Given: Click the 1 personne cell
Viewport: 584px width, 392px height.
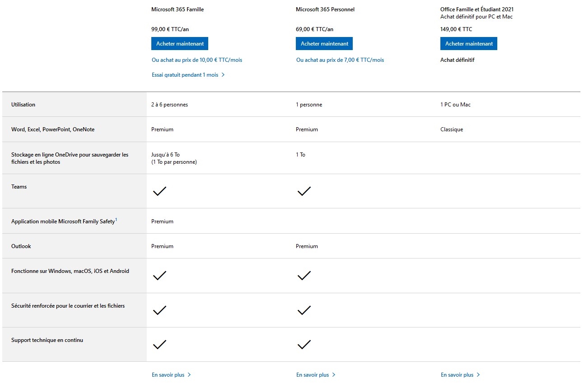Looking at the screenshot, I should click(309, 105).
